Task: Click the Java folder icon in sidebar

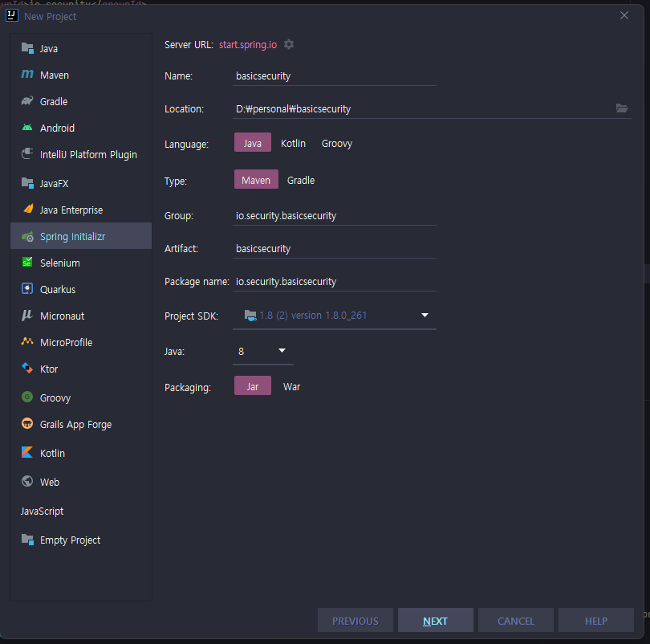Action: coord(27,48)
